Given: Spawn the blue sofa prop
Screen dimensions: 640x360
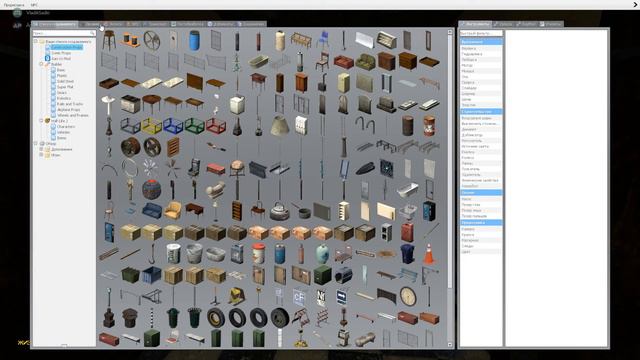Looking at the screenshot, I should click(152, 211).
